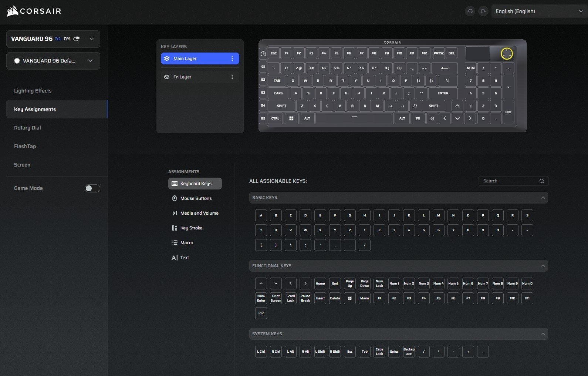This screenshot has width=588, height=376.
Task: Select the backspace arrow key on keyboard preview
Action: click(445, 68)
